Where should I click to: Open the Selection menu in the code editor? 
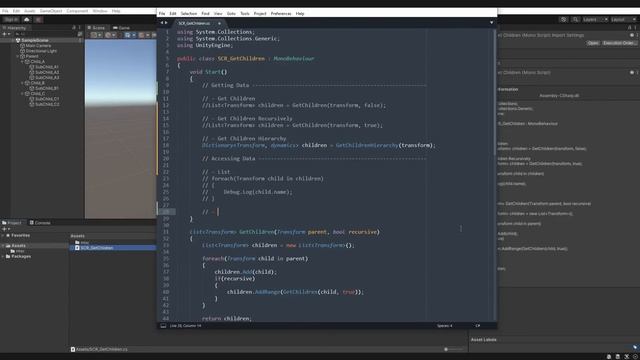click(189, 13)
